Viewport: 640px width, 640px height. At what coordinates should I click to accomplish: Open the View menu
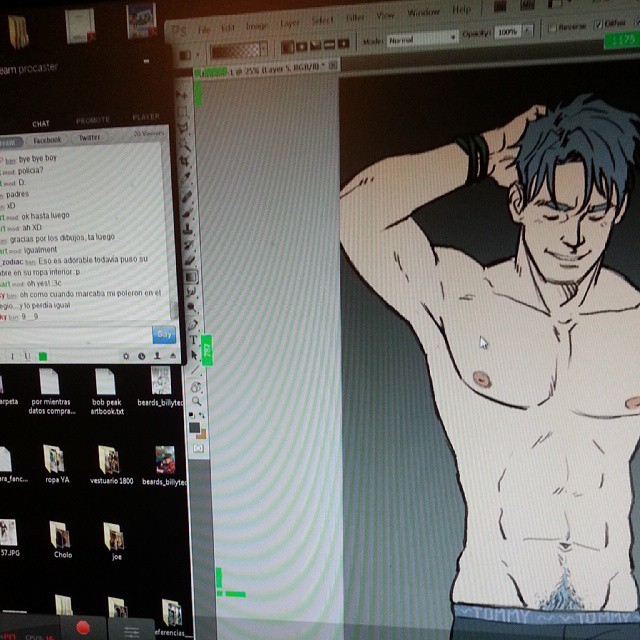pos(385,16)
